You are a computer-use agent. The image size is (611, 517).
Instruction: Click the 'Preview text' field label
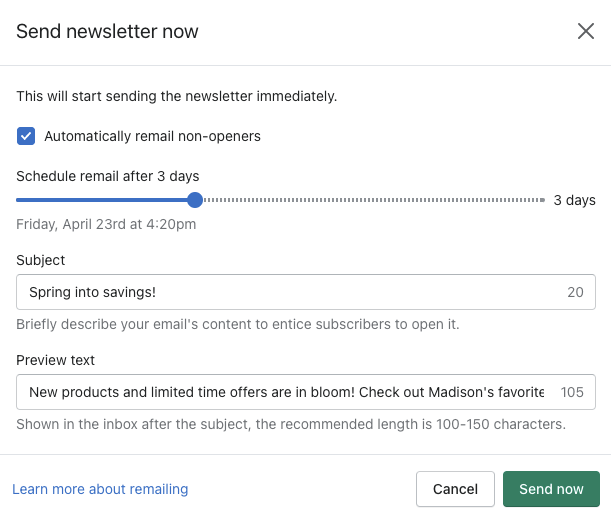pyautogui.click(x=56, y=360)
